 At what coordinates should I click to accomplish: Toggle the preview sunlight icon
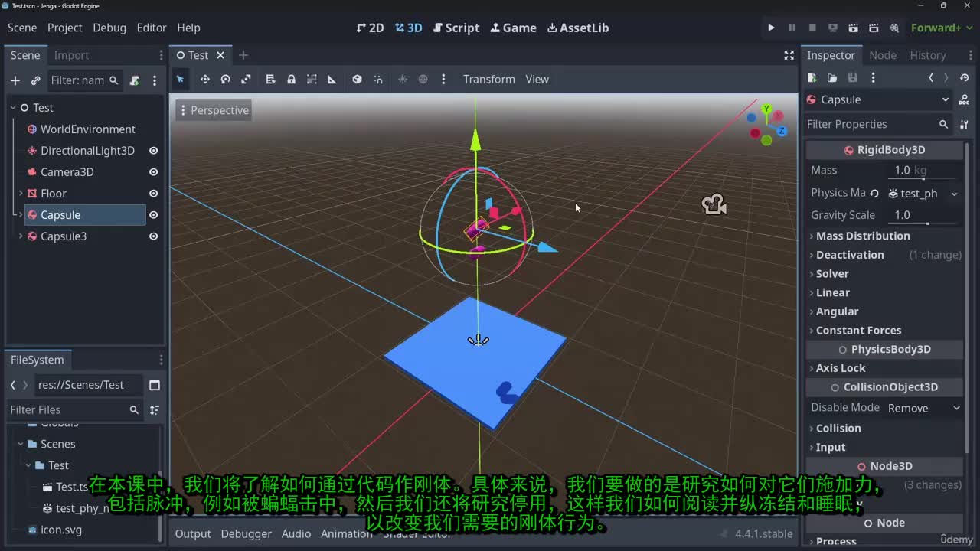click(403, 79)
